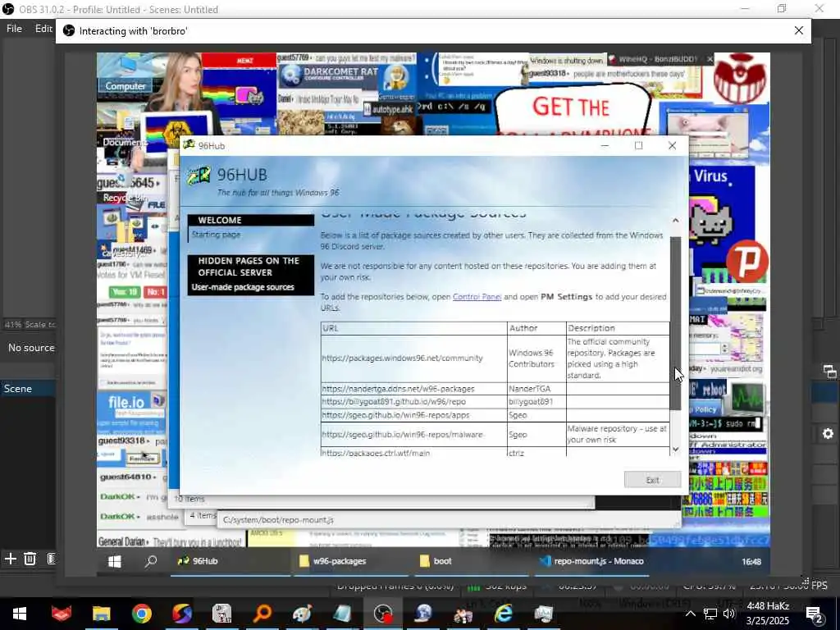Image resolution: width=840 pixels, height=630 pixels.
Task: Open the Action Center notifications icon
Action: [814, 614]
